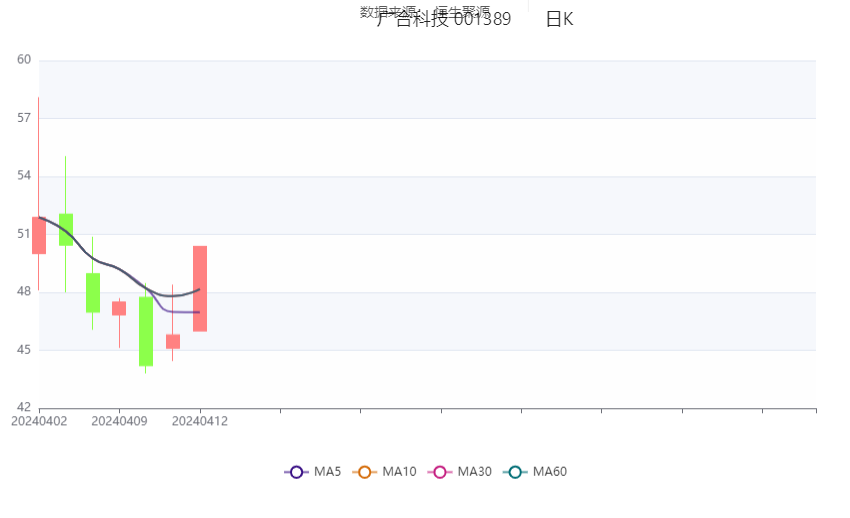Select the first red candlestick on 20240402
This screenshot has width=850, height=518.
point(39,235)
